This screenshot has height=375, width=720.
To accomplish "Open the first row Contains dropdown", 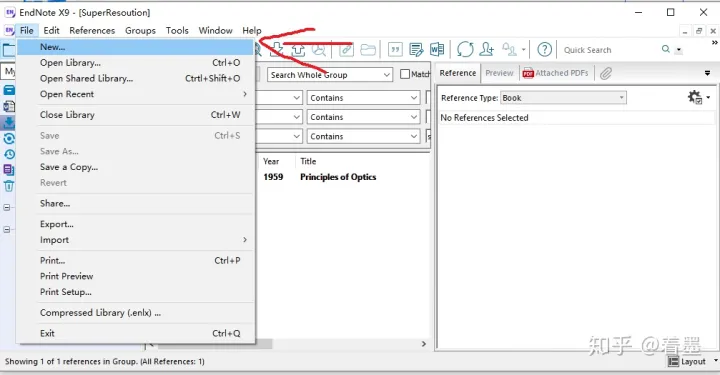I will click(x=363, y=98).
